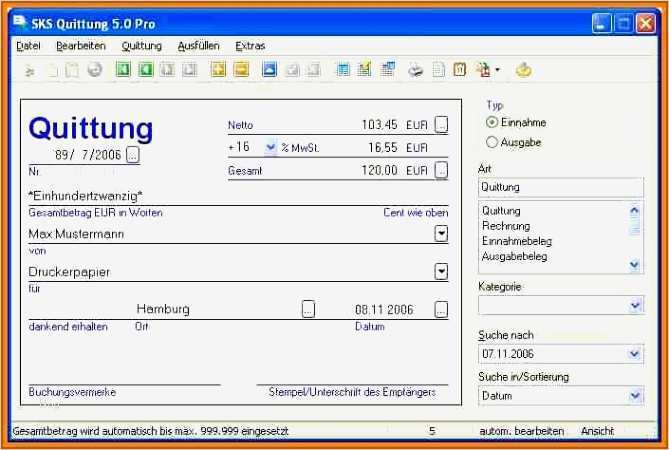Select the Einnahme radio button
Viewport: 669px width, 450px height.
492,122
